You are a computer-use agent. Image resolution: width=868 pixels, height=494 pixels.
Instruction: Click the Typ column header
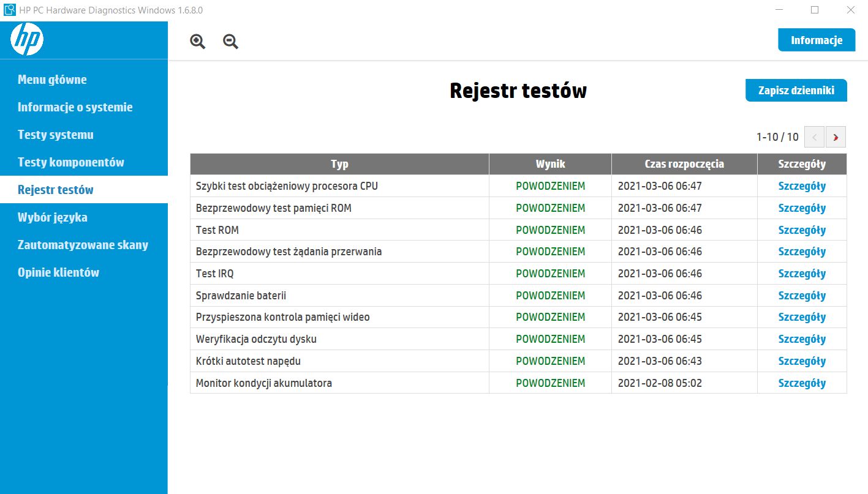point(339,164)
